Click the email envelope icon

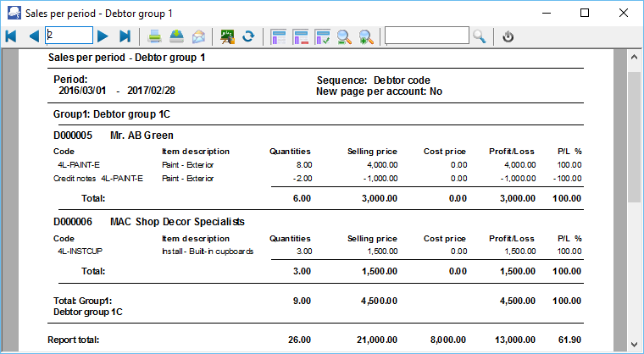click(x=199, y=36)
